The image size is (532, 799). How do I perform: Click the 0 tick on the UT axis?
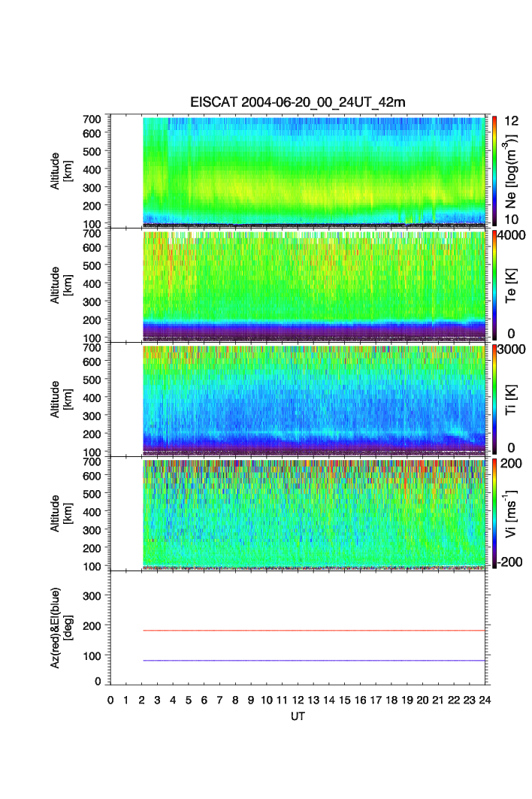(x=110, y=700)
